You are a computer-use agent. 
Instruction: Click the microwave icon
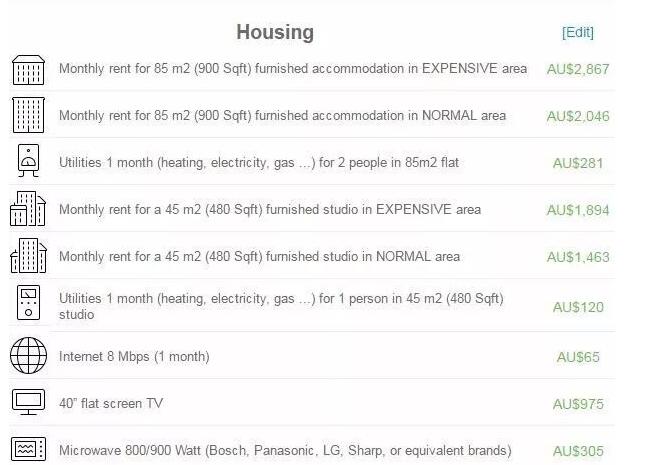(x=27, y=449)
